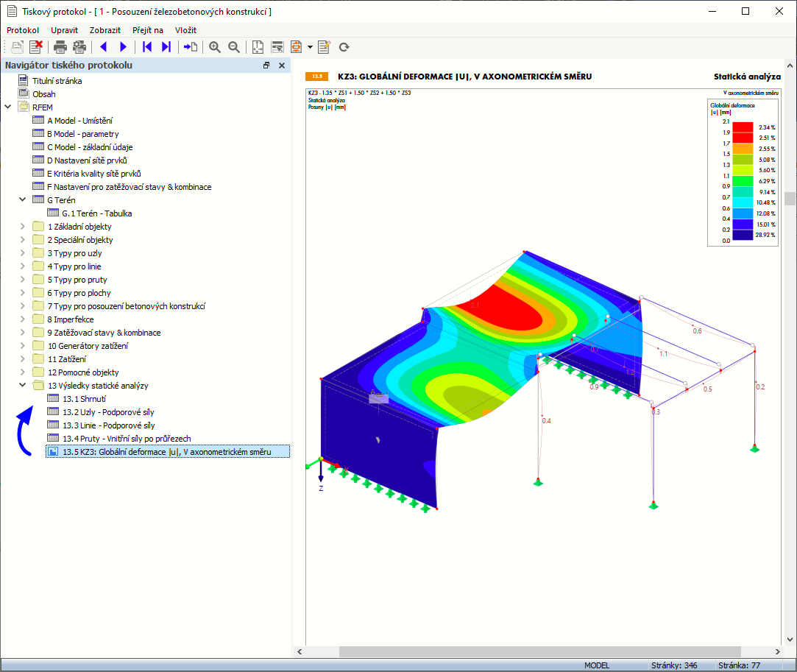
Task: Expand the 10 Generátory zatížení folder
Action: coord(22,345)
